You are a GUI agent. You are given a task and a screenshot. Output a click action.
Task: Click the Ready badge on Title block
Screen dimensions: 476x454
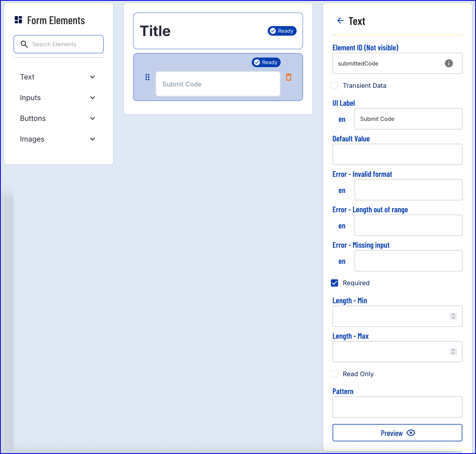point(282,31)
